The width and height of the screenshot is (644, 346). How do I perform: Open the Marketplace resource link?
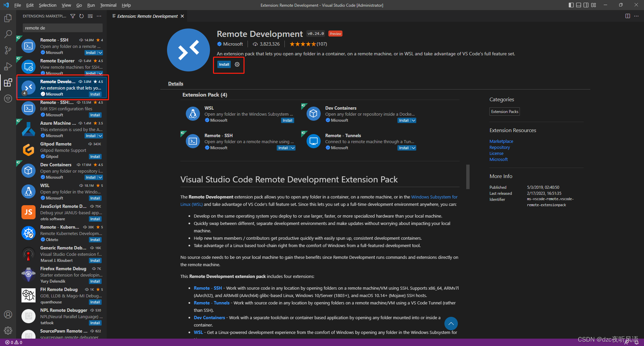click(x=501, y=141)
